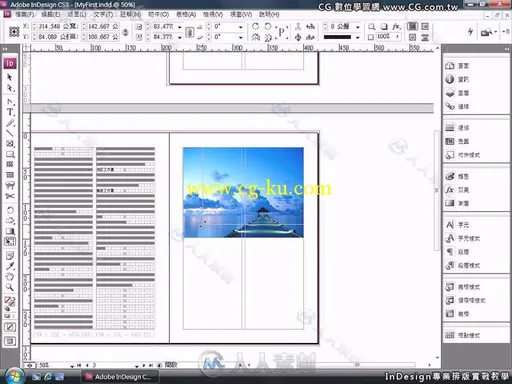
Task: Select the Eyedropper tool
Action: point(10,266)
